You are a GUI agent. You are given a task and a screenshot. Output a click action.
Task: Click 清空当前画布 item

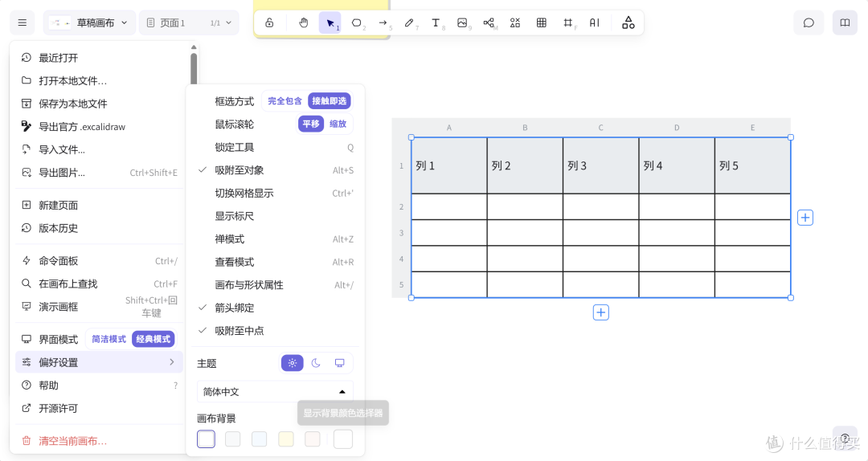99,441
